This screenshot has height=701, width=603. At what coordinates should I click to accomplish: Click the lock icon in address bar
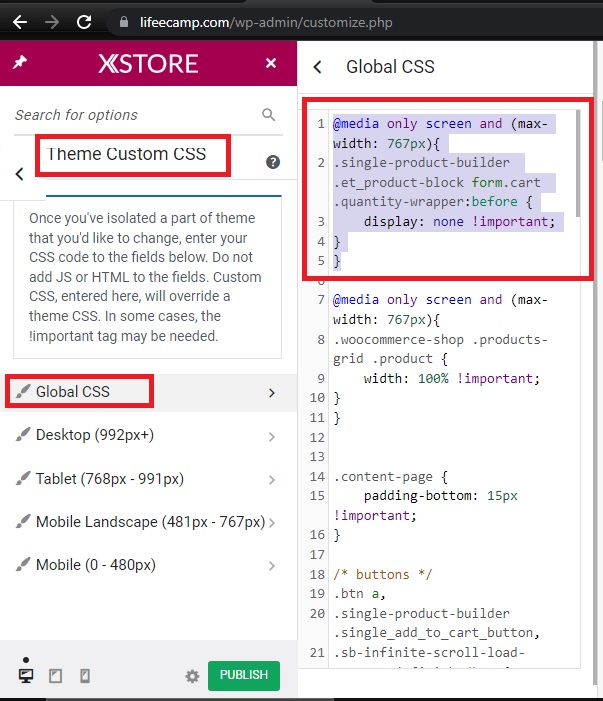tap(124, 22)
